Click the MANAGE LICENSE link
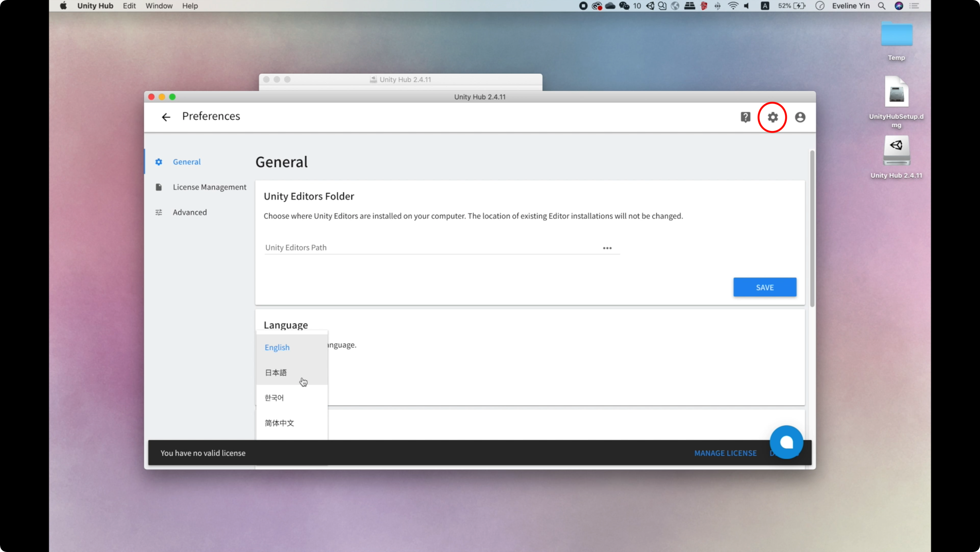The image size is (980, 552). [x=725, y=453]
